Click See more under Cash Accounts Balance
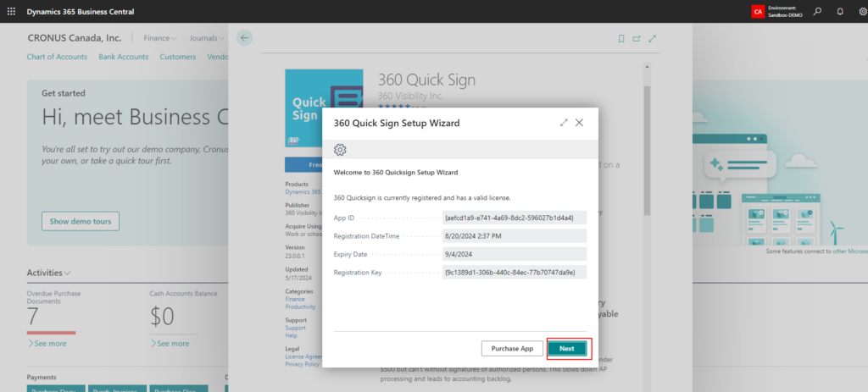Viewport: 868px width, 392px height. click(169, 344)
